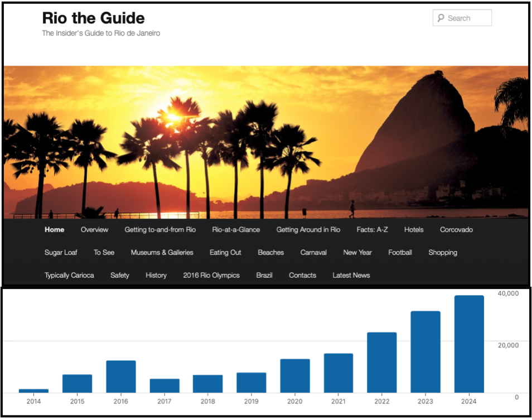Navigate to Getting Around in Rio
Screen dimensions: 532x420
tap(308, 230)
